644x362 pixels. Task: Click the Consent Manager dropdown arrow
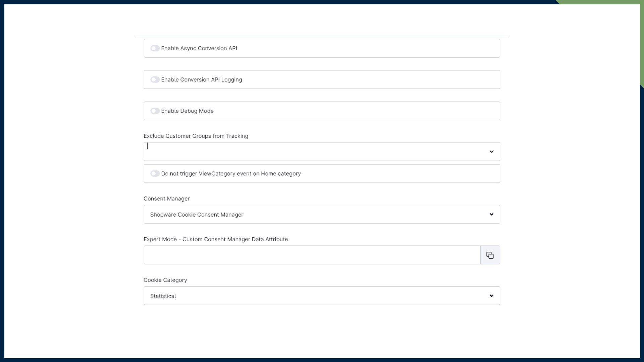pyautogui.click(x=491, y=215)
